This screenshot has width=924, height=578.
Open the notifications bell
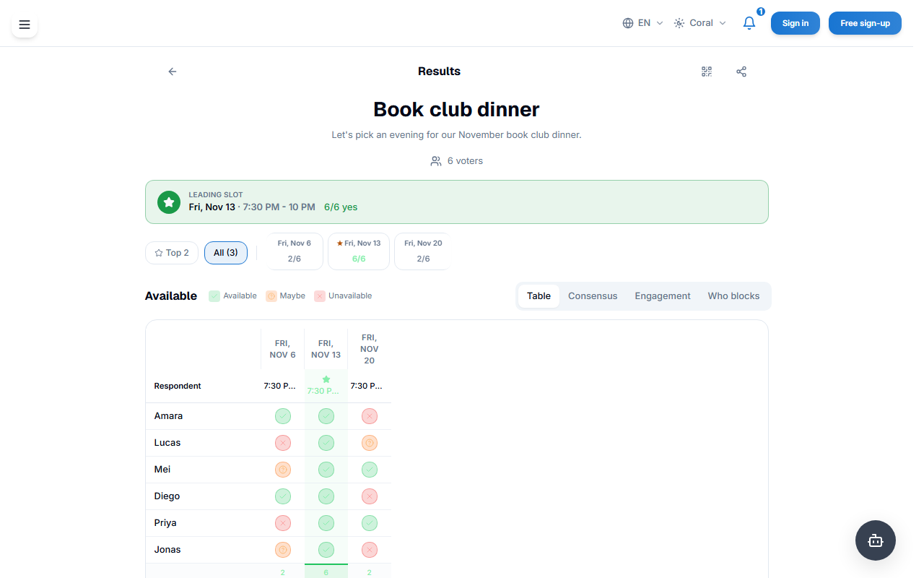749,23
